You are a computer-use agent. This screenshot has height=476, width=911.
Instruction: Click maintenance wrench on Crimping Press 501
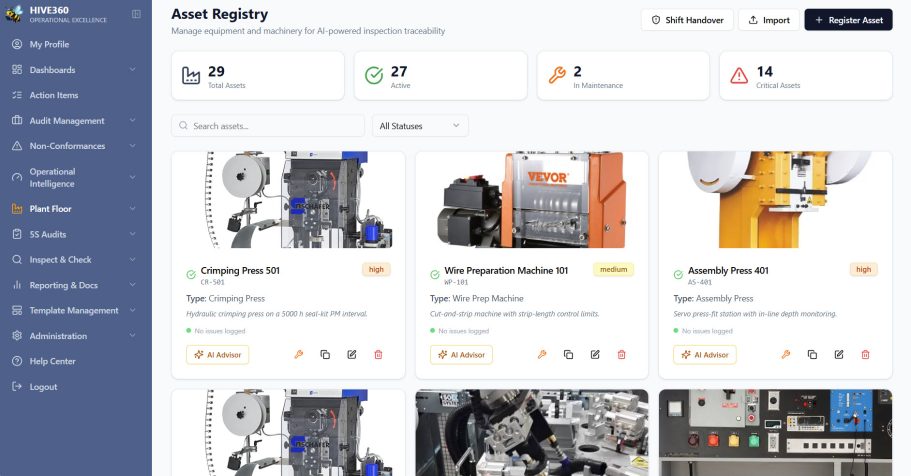click(x=299, y=355)
